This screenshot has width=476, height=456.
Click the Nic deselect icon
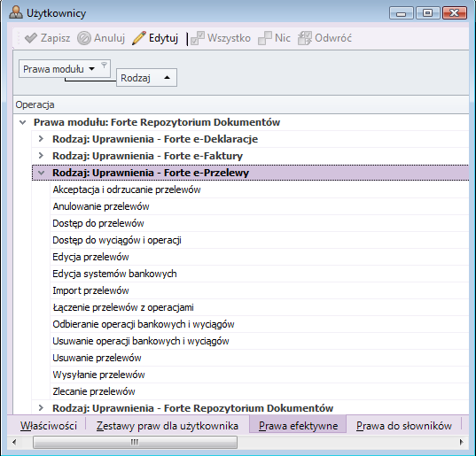(265, 38)
